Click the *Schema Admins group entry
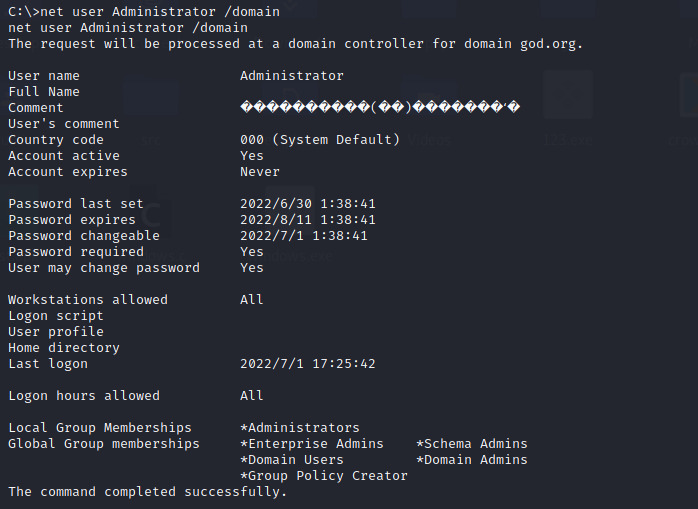 click(x=472, y=444)
